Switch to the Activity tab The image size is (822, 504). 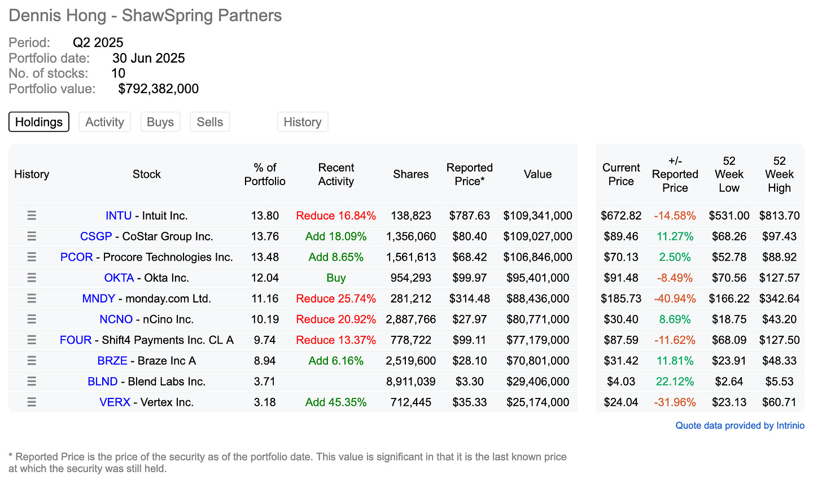click(x=104, y=122)
